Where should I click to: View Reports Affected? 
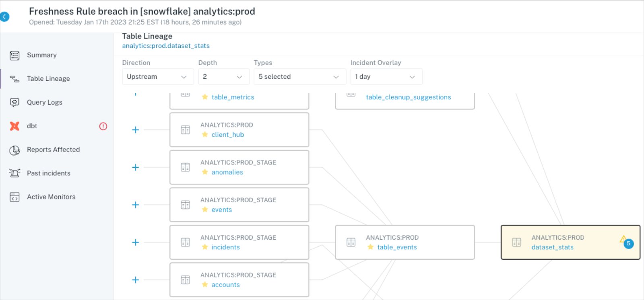pyautogui.click(x=54, y=150)
